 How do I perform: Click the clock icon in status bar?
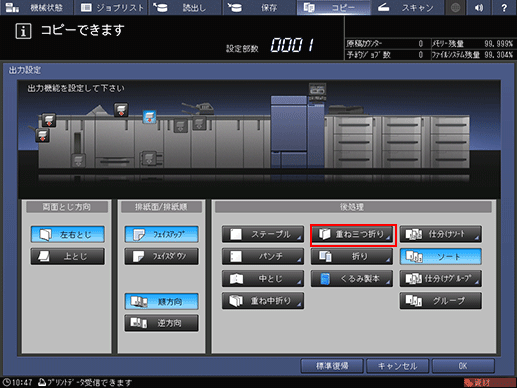click(7, 382)
